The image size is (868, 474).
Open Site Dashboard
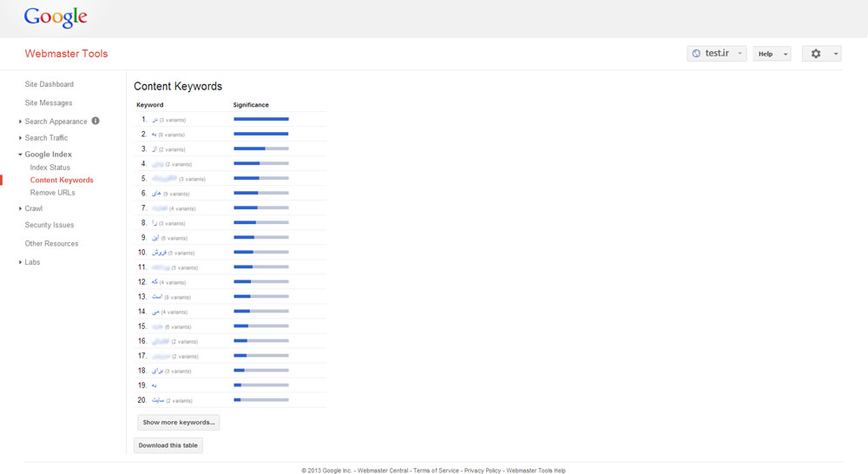49,84
